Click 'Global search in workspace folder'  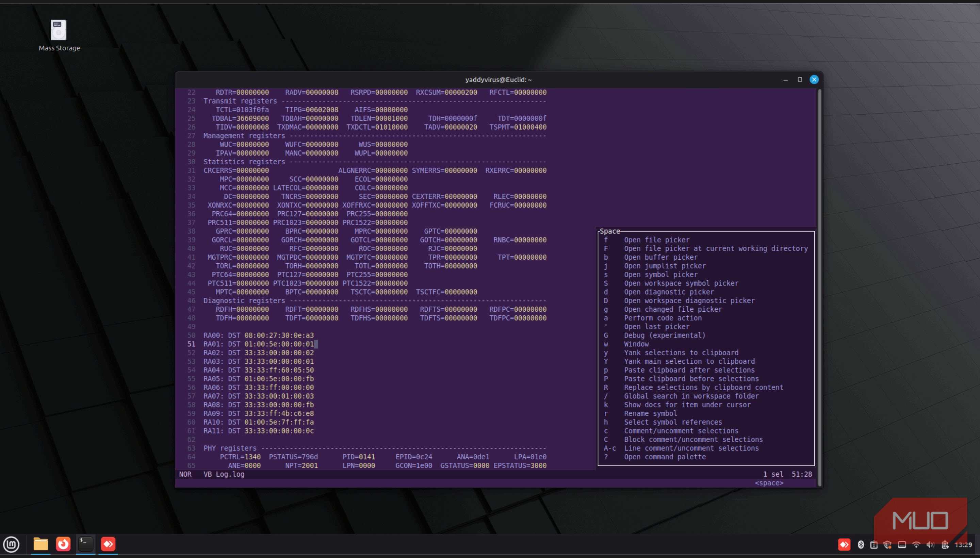pos(691,396)
